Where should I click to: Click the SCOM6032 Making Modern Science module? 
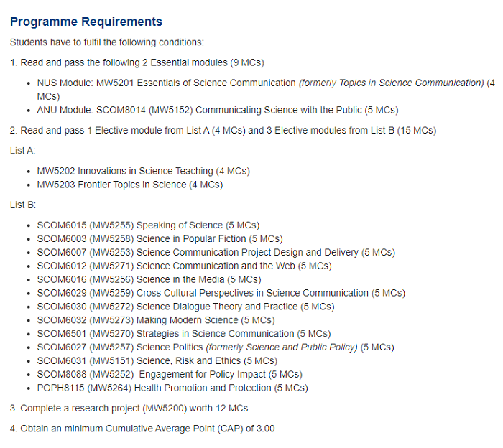(155, 320)
